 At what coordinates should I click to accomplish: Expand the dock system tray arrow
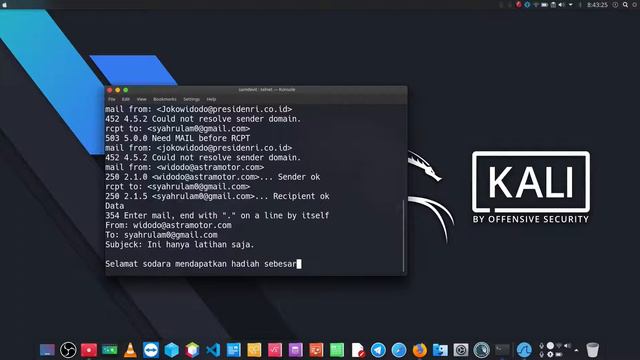[576, 350]
